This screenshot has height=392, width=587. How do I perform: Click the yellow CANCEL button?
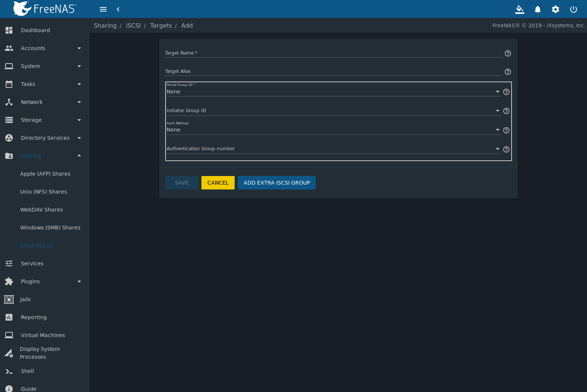pyautogui.click(x=218, y=183)
